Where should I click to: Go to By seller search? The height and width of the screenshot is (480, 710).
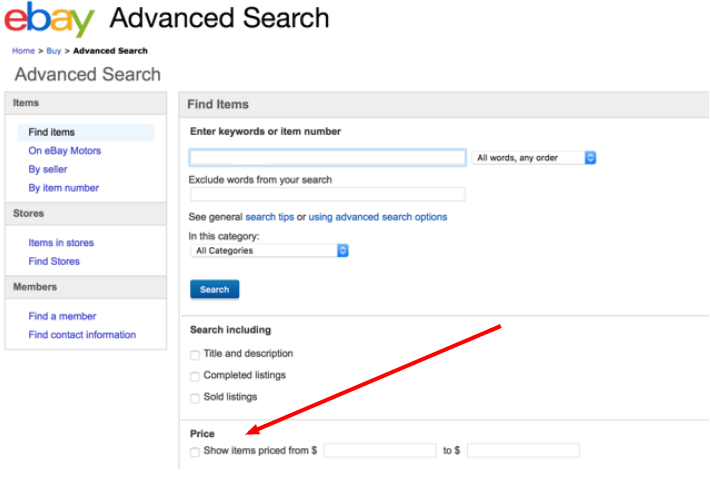(48, 169)
